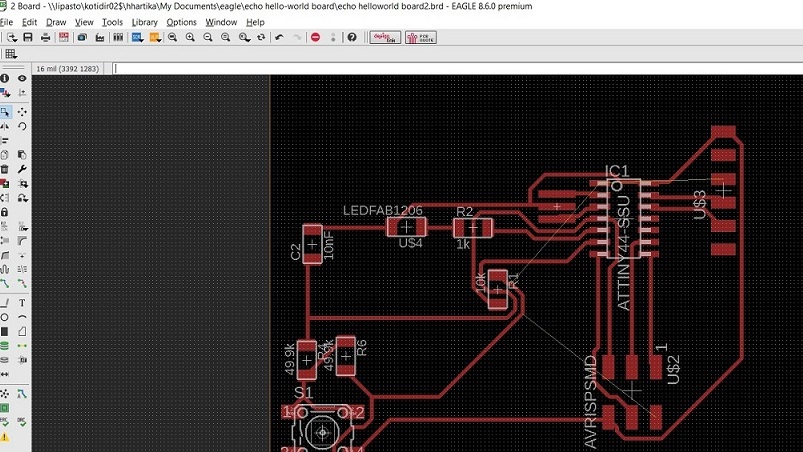
Task: Click the Refresh redraw arrows icon
Action: (x=261, y=37)
